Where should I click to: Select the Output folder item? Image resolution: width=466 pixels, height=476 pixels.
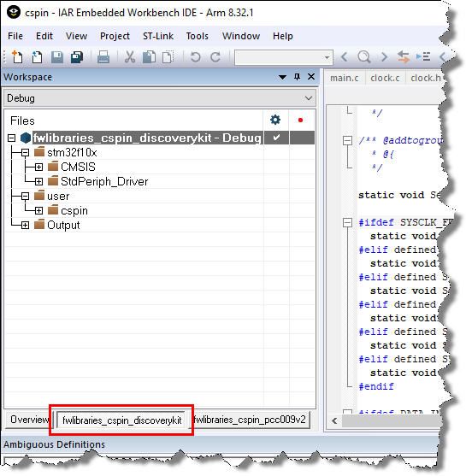tap(63, 226)
